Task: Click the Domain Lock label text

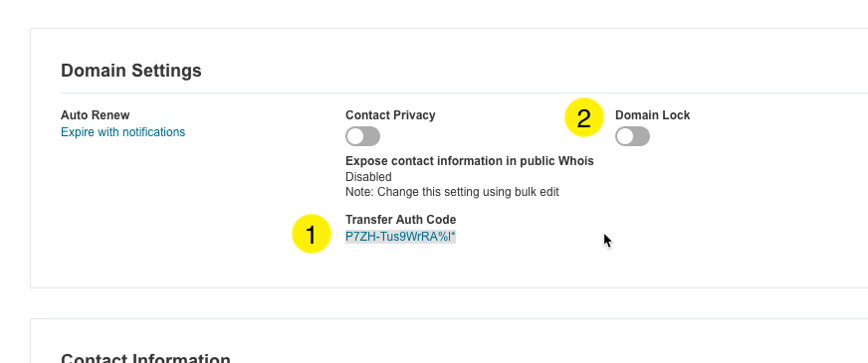Action: click(653, 115)
